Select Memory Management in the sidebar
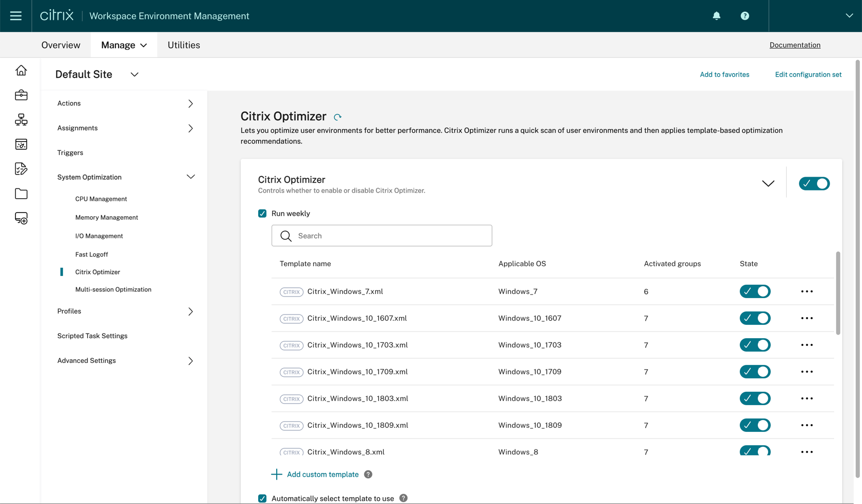The height and width of the screenshot is (504, 862). 107,218
